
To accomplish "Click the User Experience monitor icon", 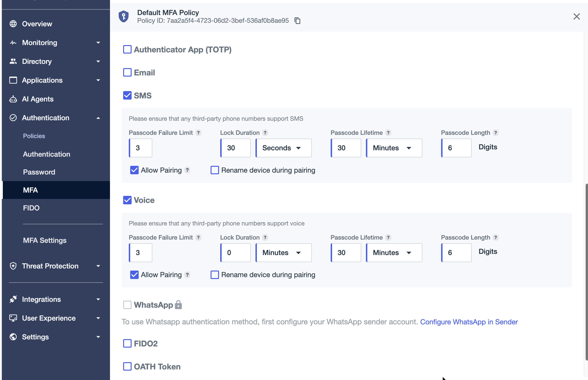I will click(13, 318).
